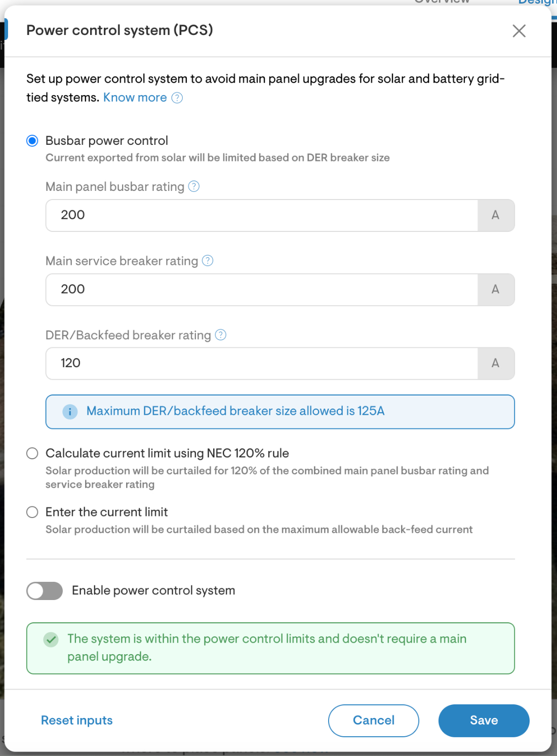Click the Overview tab
557x756 pixels.
442,3
